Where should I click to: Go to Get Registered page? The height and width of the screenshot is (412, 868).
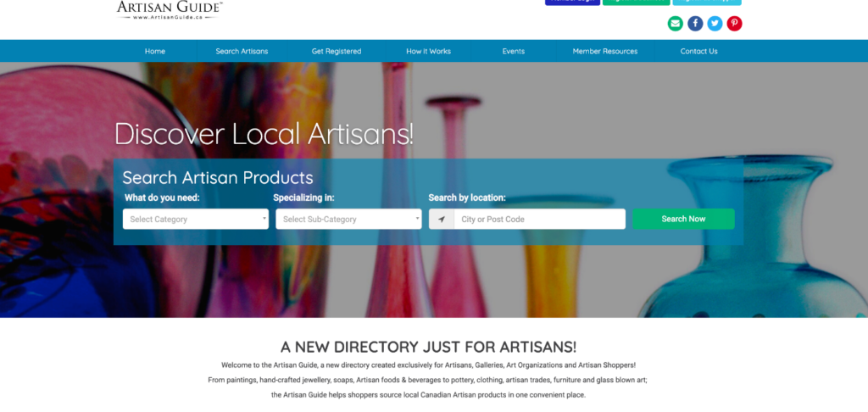pos(337,51)
